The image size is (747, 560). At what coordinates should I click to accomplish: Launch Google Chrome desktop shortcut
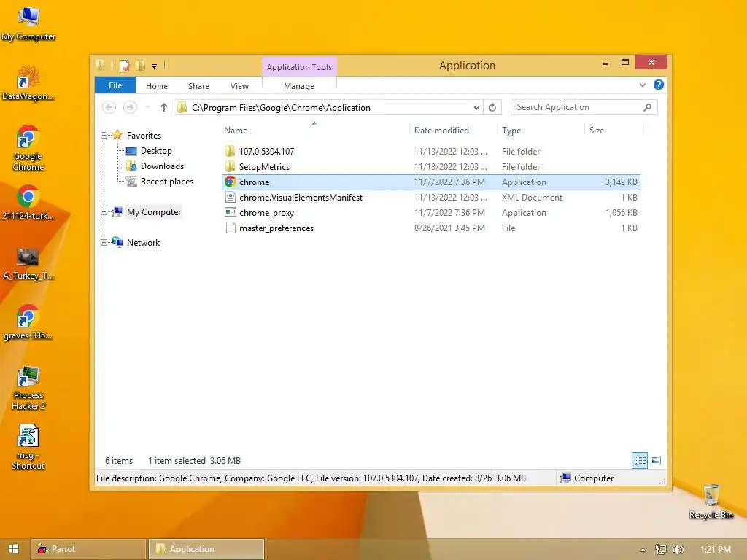(28, 148)
